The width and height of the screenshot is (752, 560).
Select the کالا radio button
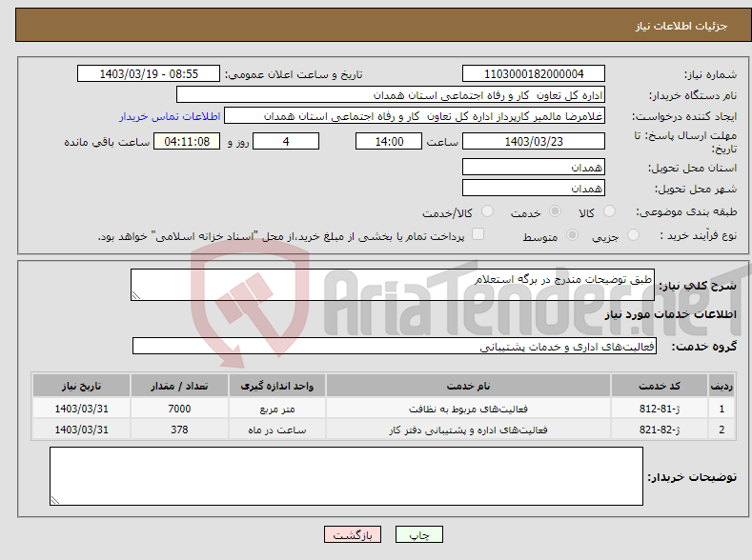click(x=609, y=211)
